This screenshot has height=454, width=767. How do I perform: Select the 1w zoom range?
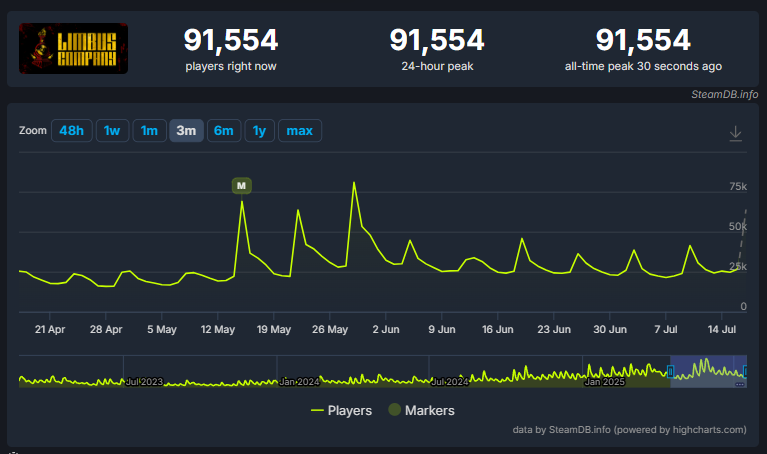tap(112, 131)
